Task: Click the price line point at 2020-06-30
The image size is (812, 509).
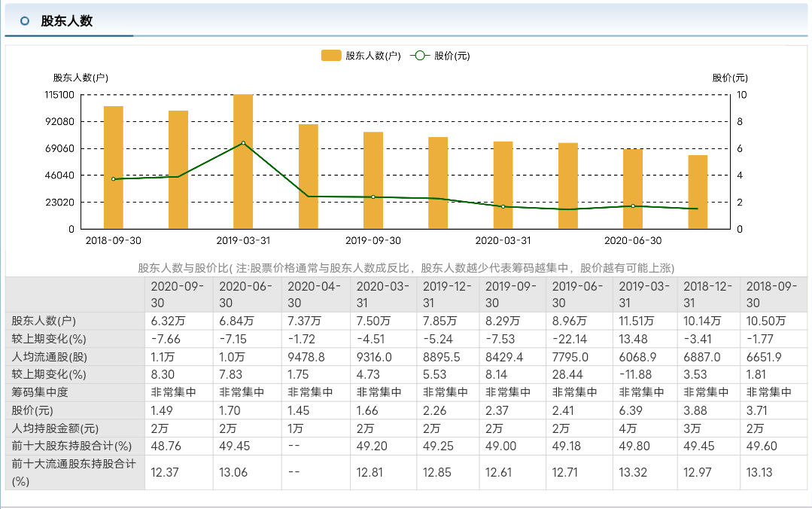Action: tap(633, 206)
